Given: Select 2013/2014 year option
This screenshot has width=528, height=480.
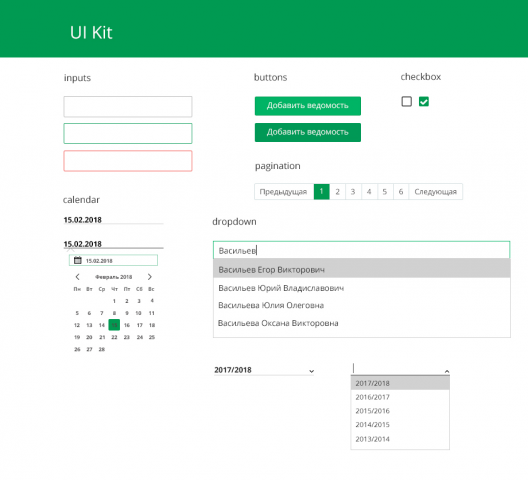Looking at the screenshot, I should click(x=400, y=439).
